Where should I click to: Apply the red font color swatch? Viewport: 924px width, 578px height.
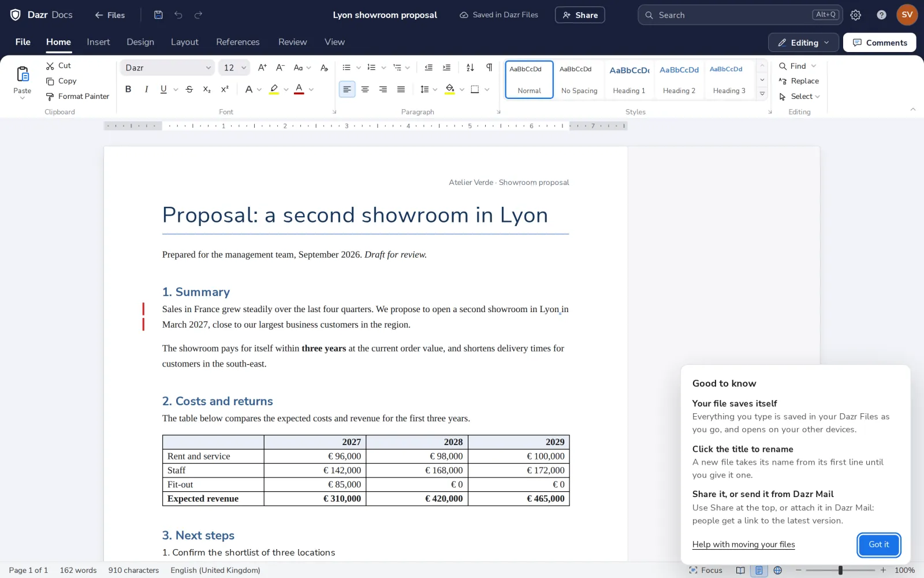[x=299, y=89]
